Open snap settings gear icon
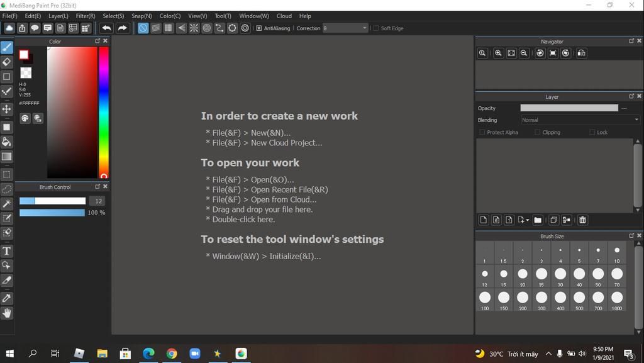The height and width of the screenshot is (363, 644). [x=245, y=28]
